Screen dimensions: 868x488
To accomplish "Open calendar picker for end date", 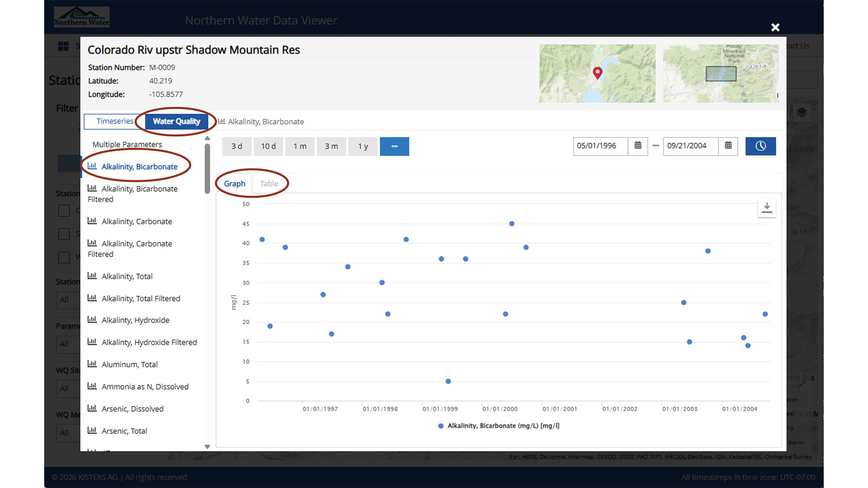I will pyautogui.click(x=728, y=146).
